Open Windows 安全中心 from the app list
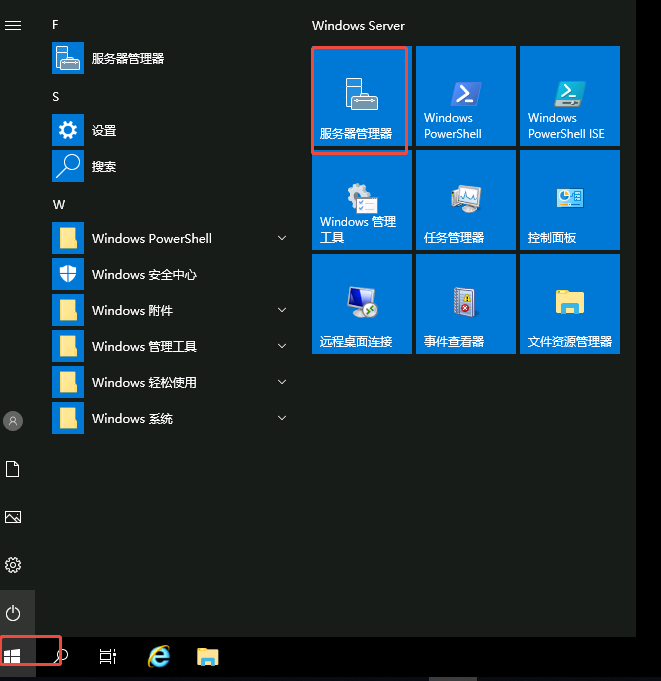Screen dimensions: 661x681 coord(171,274)
